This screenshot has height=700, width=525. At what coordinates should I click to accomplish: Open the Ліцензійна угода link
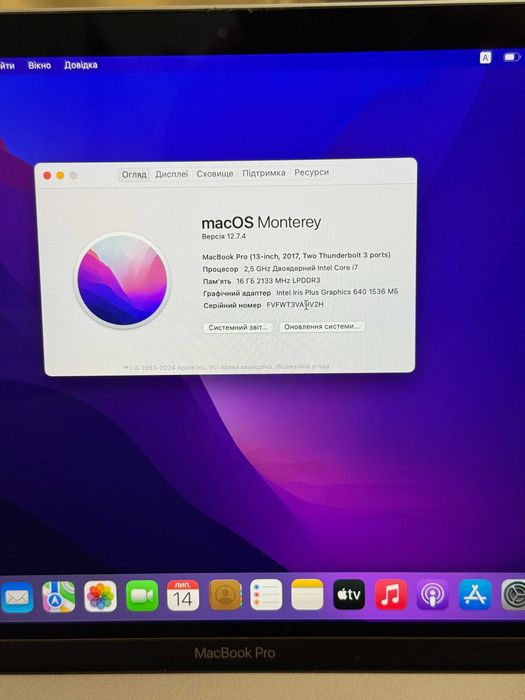(302, 366)
